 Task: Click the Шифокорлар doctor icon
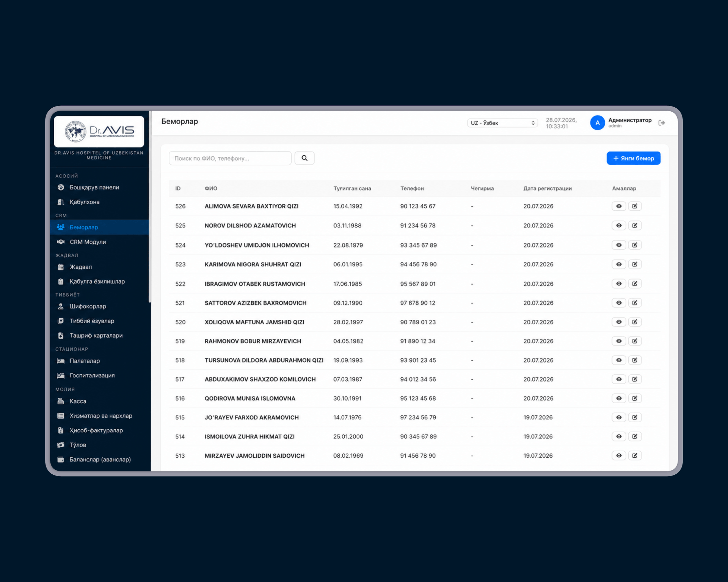click(x=61, y=306)
